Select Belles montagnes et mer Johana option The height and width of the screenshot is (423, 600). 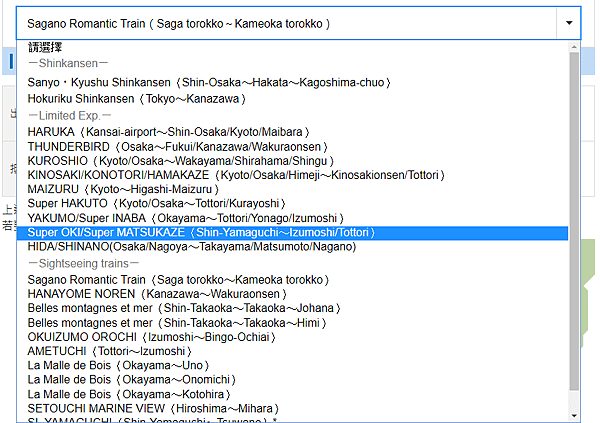pos(293,308)
